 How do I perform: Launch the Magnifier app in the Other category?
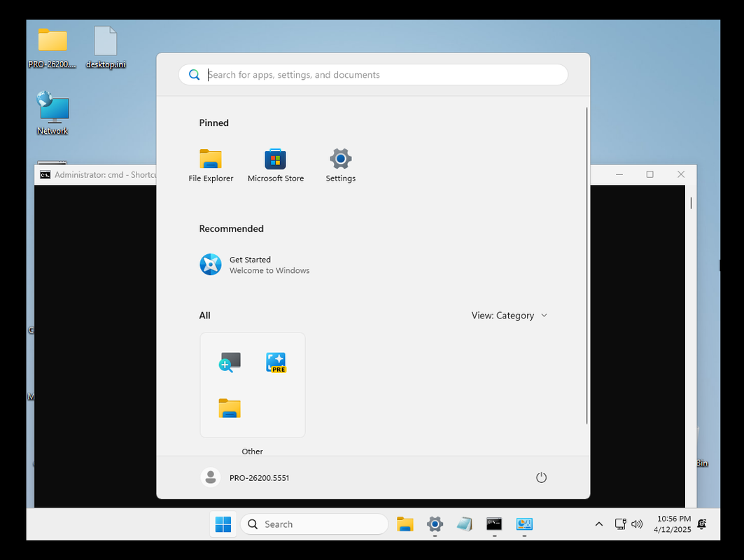[x=230, y=362]
